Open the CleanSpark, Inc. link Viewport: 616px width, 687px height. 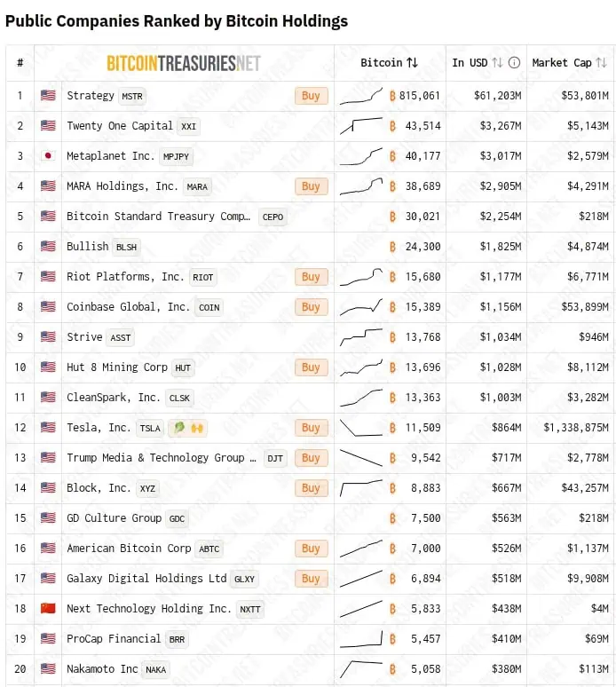pyautogui.click(x=114, y=398)
